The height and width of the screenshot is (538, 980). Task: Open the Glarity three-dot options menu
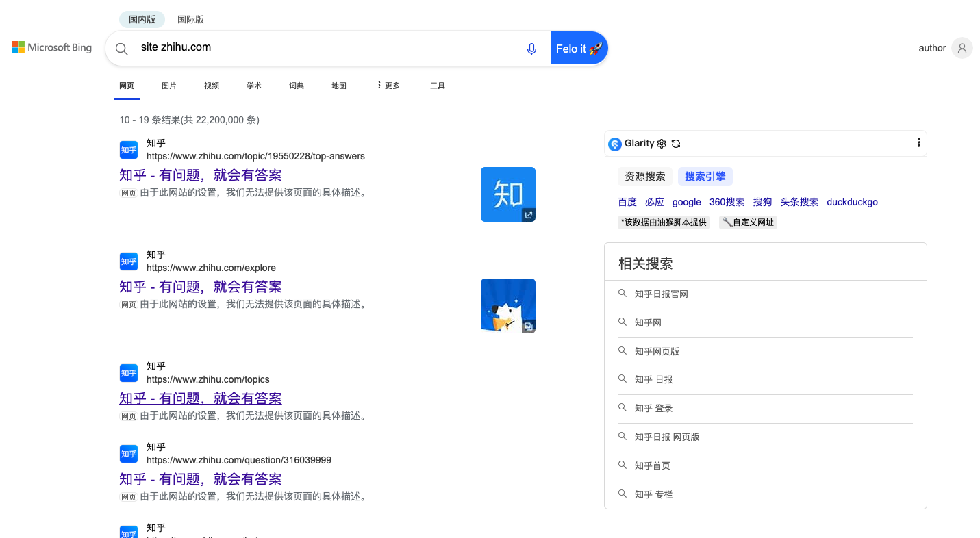click(918, 143)
